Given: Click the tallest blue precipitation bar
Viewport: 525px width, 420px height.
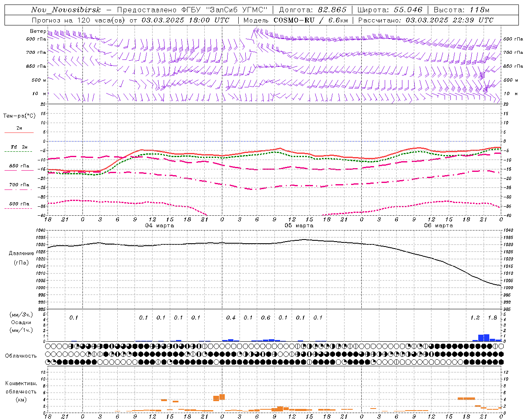Looking at the screenshot, I should (x=487, y=338).
